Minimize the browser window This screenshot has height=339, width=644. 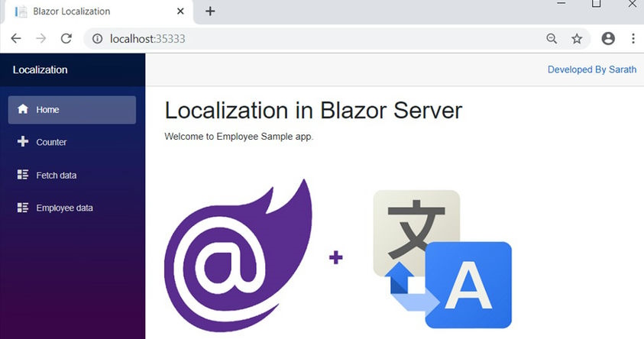click(561, 3)
